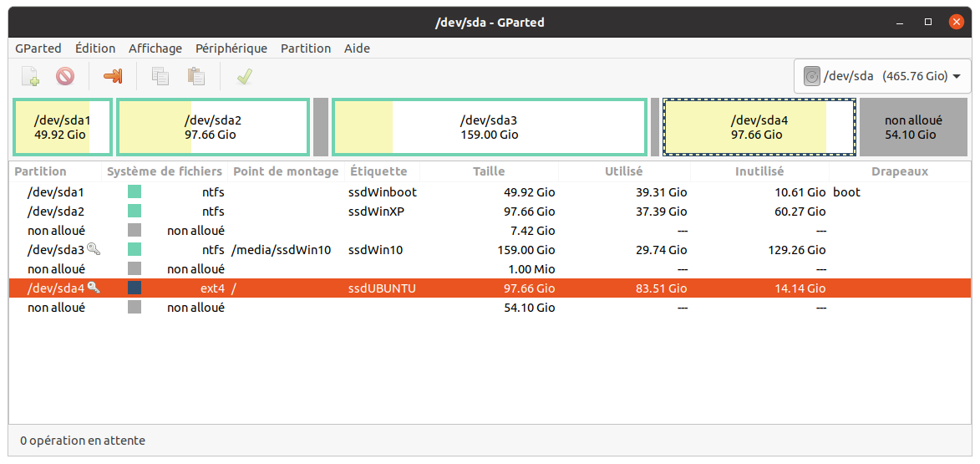The height and width of the screenshot is (464, 980).
Task: Open the Partition menu
Action: click(x=306, y=48)
